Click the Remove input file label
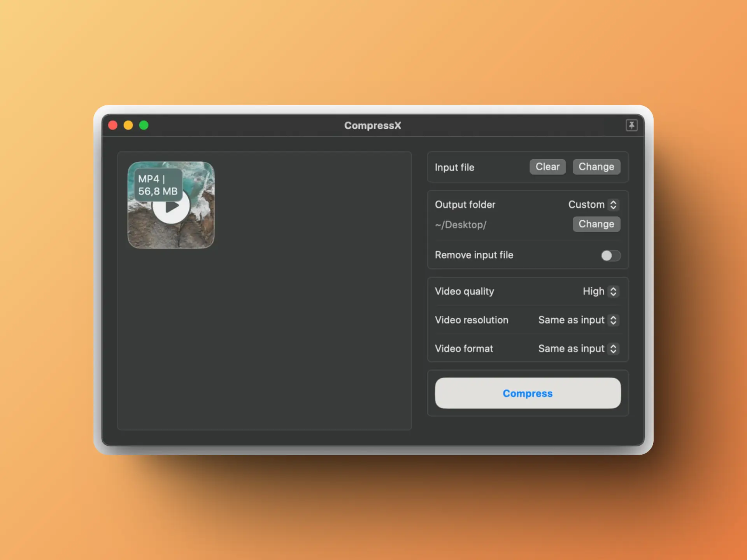 click(474, 255)
